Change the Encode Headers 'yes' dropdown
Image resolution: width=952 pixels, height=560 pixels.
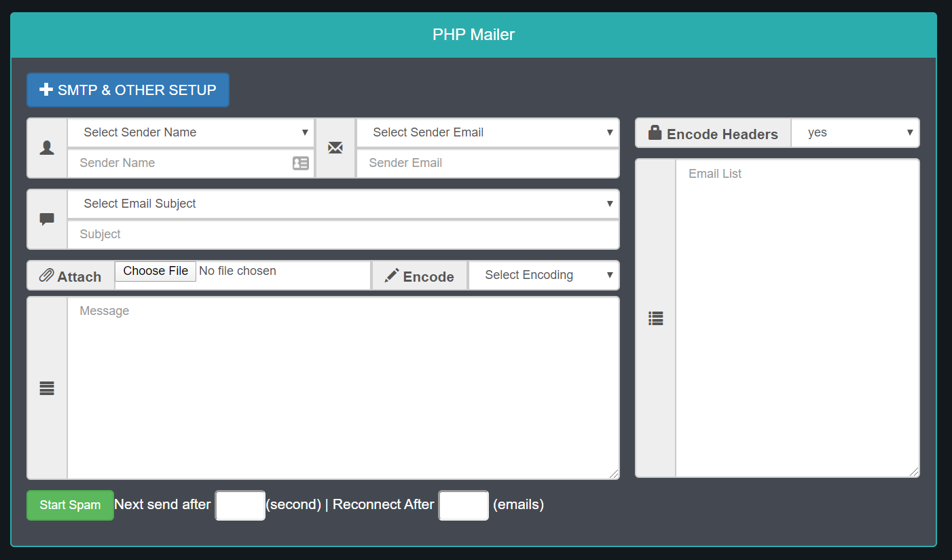click(x=856, y=132)
